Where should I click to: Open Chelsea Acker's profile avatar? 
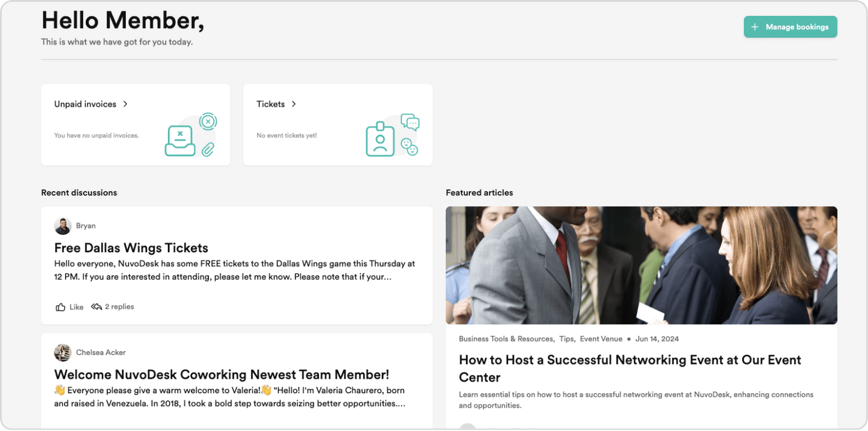[x=63, y=353]
